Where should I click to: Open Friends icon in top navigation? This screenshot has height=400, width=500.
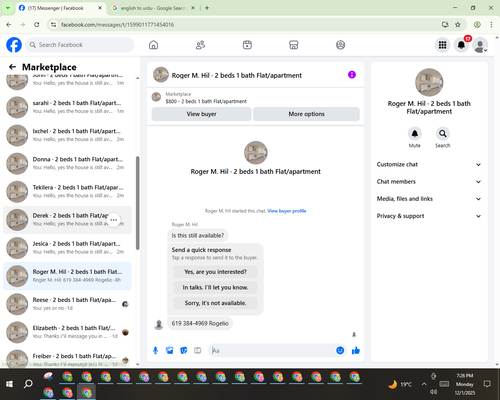200,45
